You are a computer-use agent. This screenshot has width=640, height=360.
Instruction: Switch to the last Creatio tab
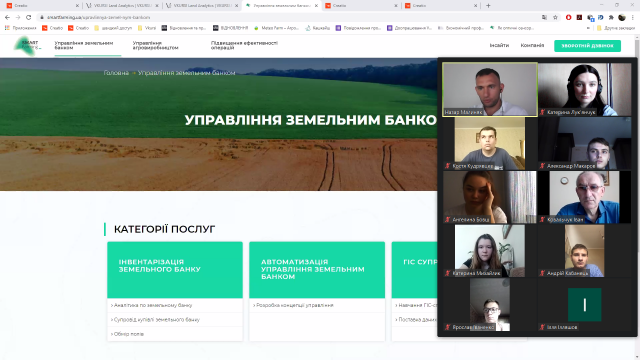441,6
